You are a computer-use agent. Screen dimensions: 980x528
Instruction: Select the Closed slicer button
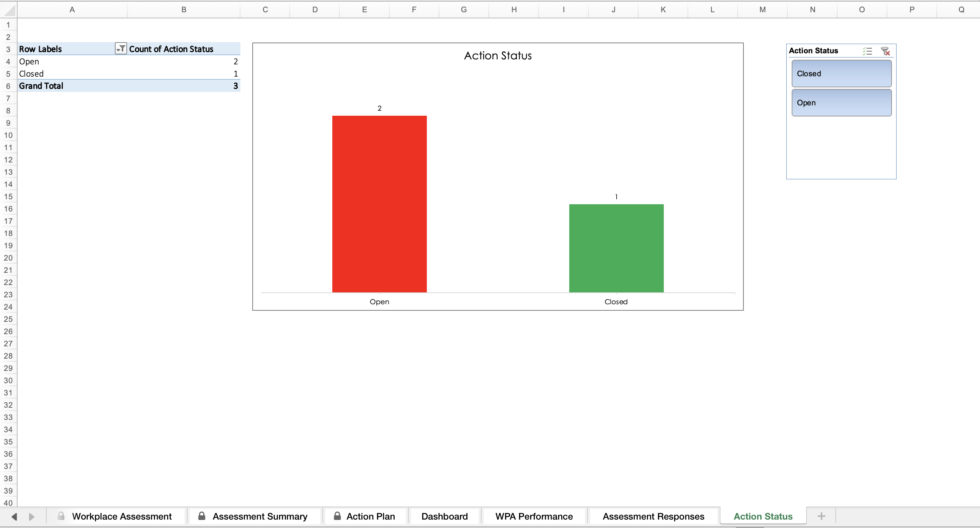coord(841,74)
